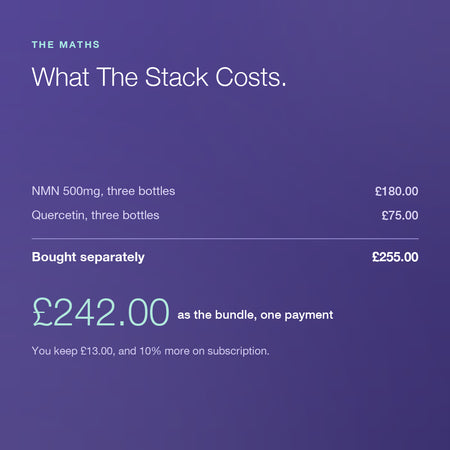Click the word 'MATHS' in the label
Image resolution: width=450 pixels, height=450 pixels.
pyautogui.click(x=80, y=45)
